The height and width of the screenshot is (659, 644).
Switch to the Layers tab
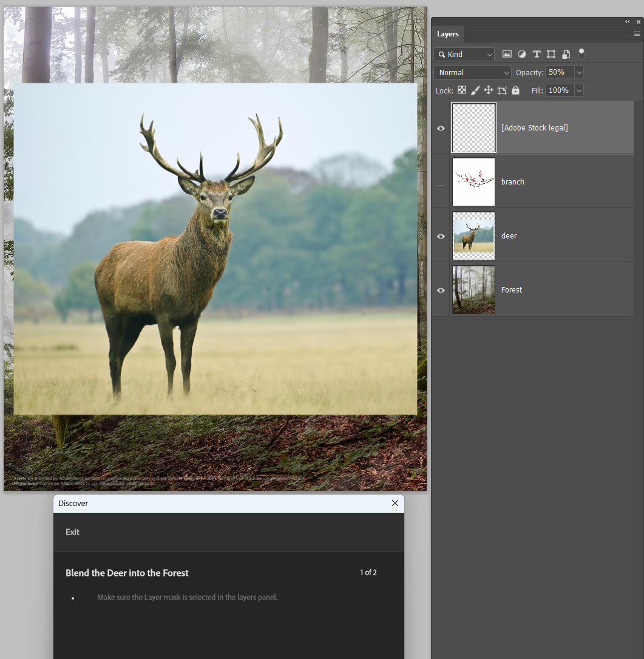[x=447, y=34]
